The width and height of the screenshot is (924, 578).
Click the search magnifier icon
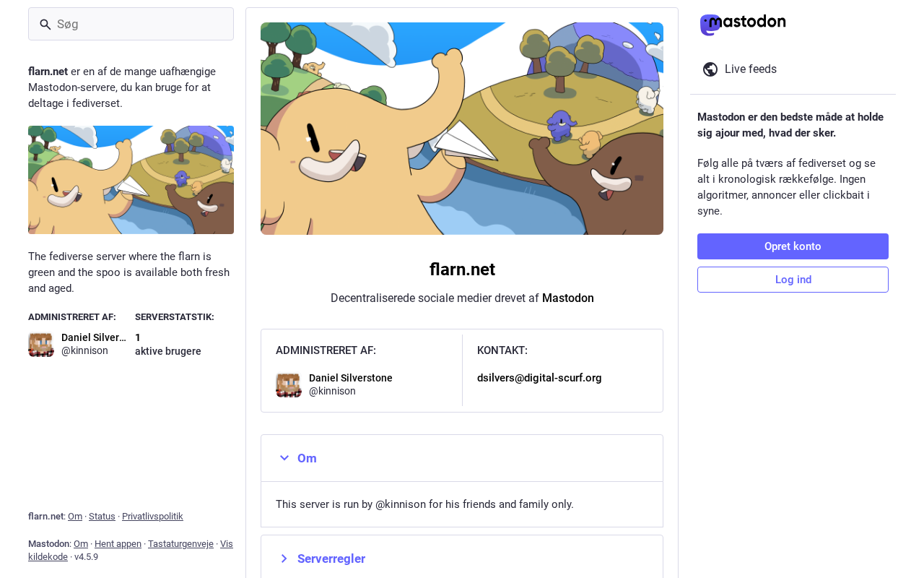(x=45, y=25)
